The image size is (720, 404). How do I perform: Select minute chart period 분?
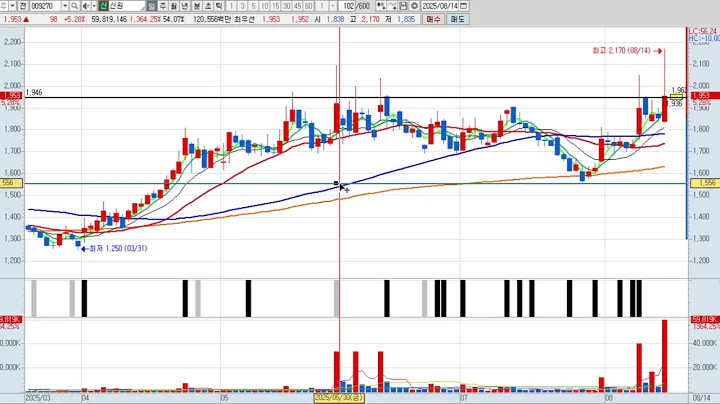coord(197,6)
